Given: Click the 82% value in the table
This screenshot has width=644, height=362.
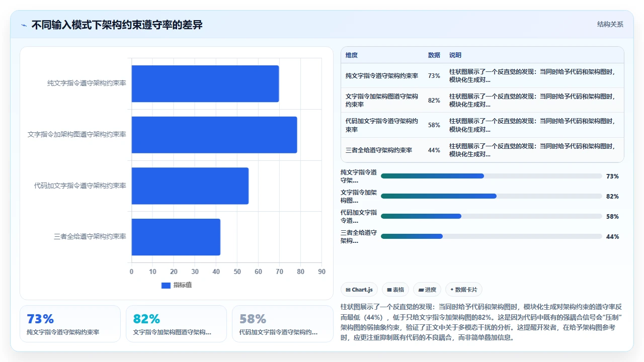Looking at the screenshot, I should 434,101.
